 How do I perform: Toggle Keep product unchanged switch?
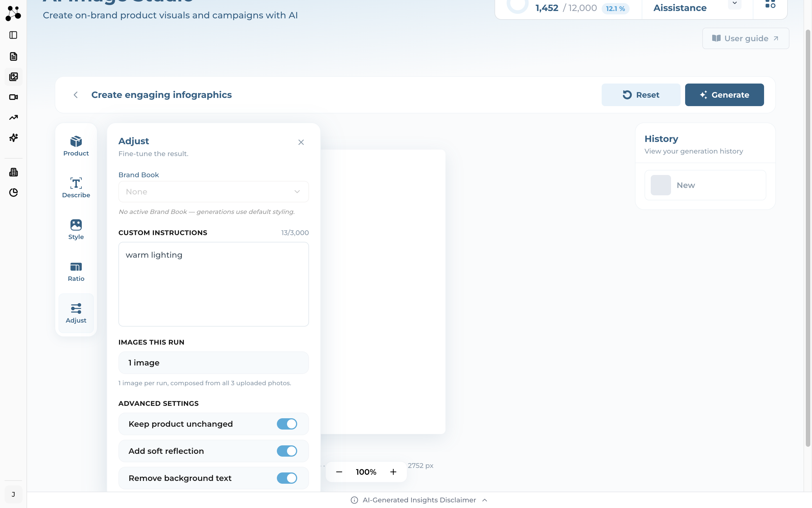point(287,424)
